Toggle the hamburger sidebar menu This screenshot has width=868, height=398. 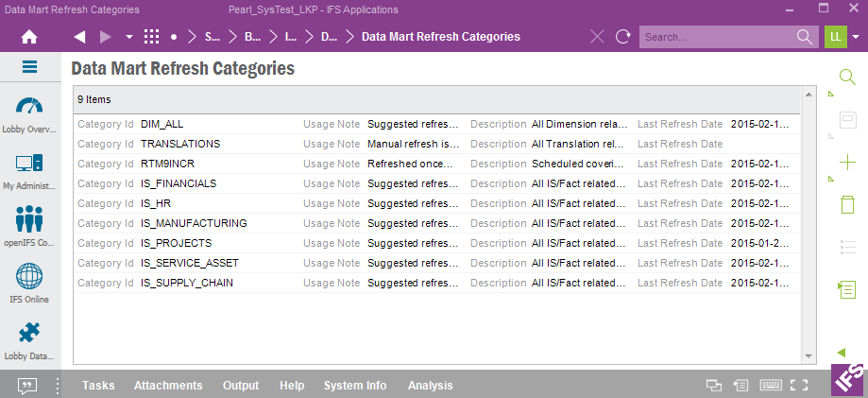29,67
